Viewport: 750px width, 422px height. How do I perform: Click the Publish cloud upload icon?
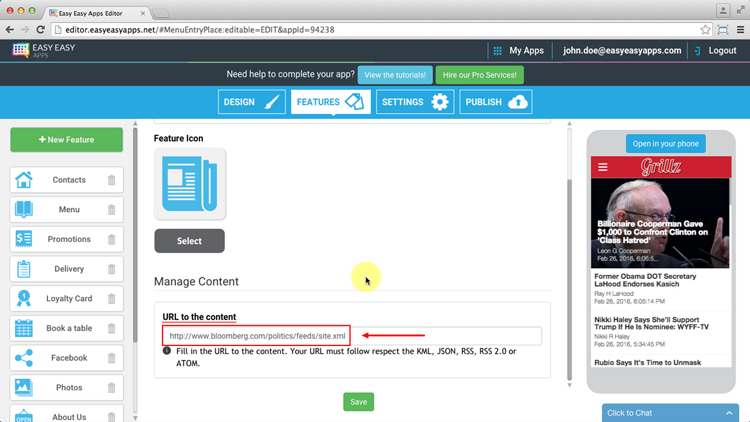pos(518,102)
